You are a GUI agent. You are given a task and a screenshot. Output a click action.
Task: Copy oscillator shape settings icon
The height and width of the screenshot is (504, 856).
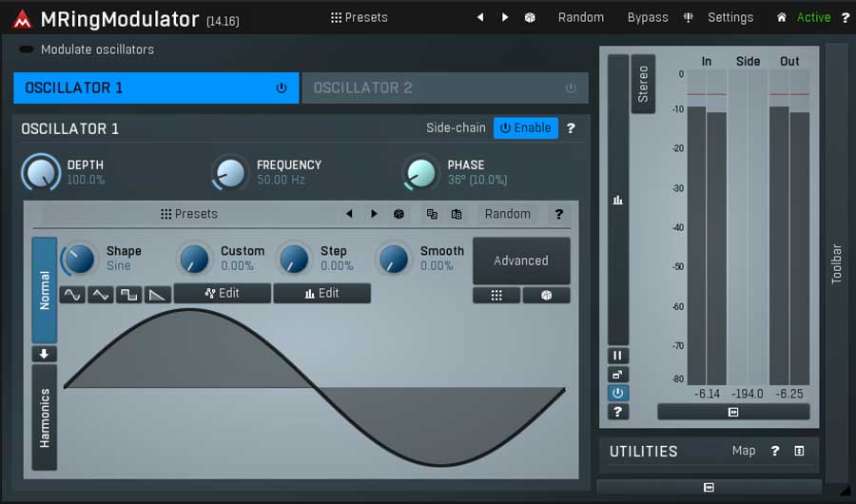click(432, 214)
